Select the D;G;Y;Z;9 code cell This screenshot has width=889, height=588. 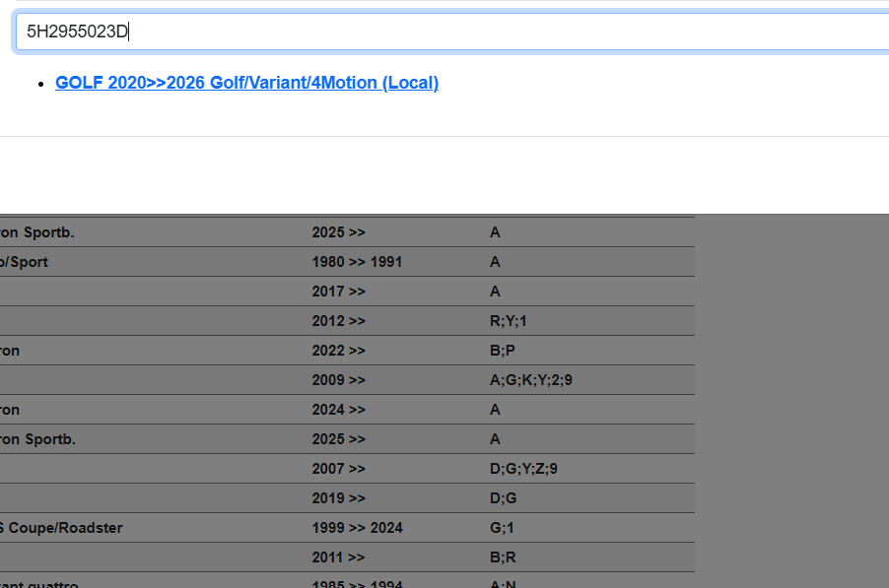pos(523,469)
